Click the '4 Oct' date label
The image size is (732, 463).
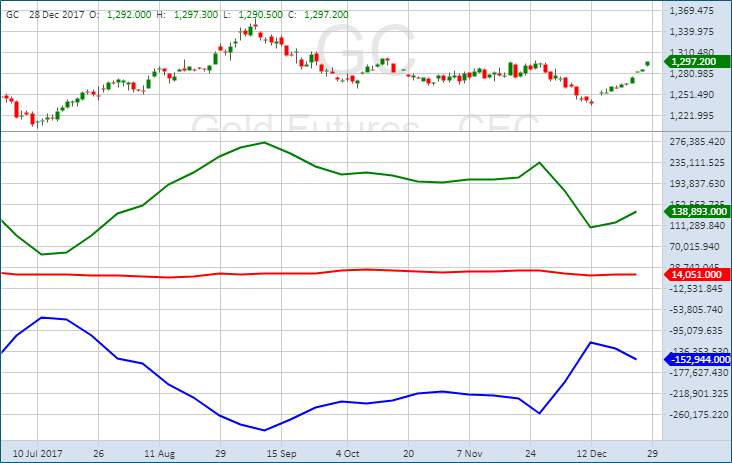click(347, 453)
